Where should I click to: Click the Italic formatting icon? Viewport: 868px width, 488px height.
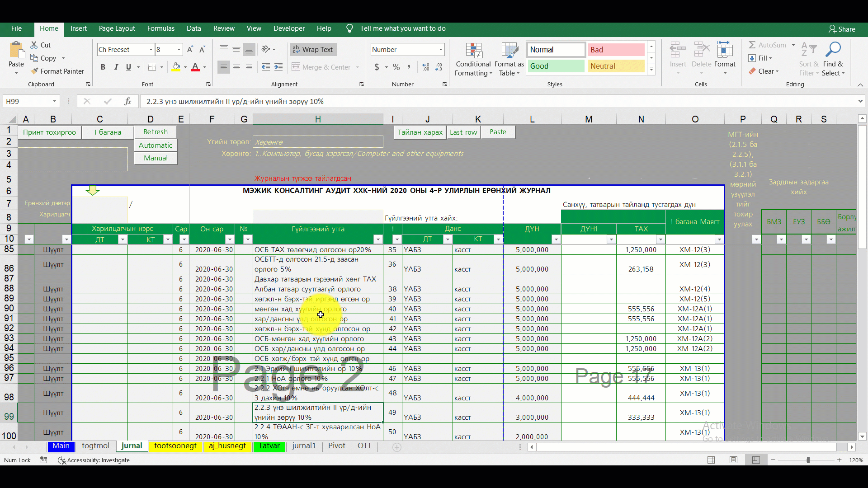point(116,67)
